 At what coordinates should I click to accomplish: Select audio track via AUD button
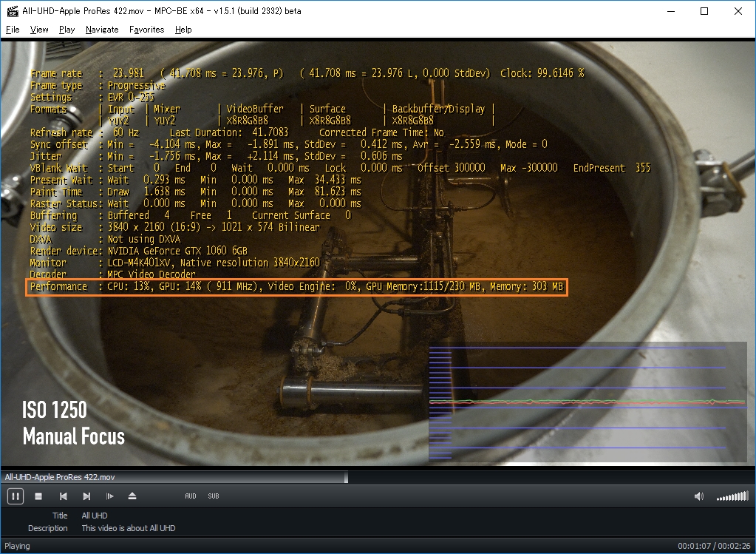pyautogui.click(x=191, y=496)
